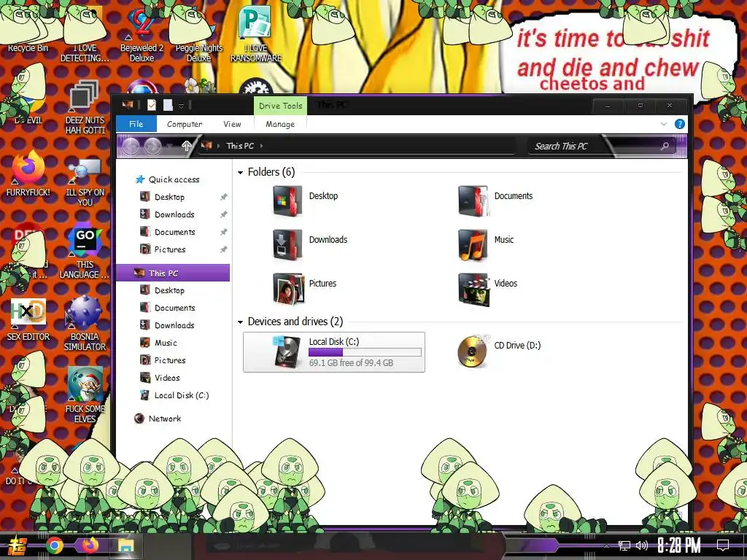
Task: Click the Back navigation button
Action: pos(131,146)
